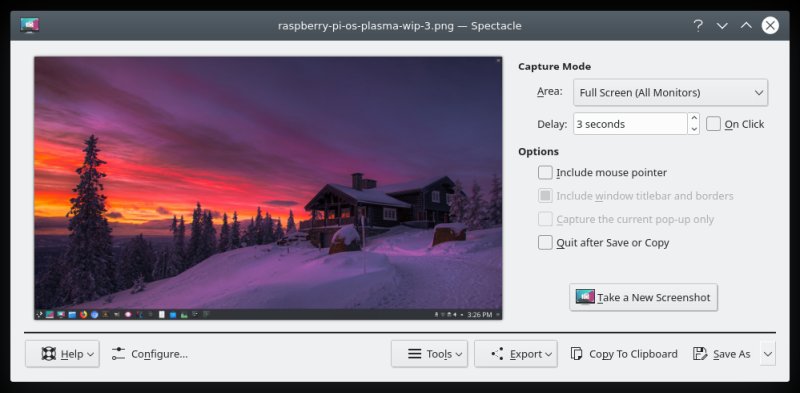Screen dimensions: 800x393
Task: Maximize the Spectacle window
Action: pos(746,26)
